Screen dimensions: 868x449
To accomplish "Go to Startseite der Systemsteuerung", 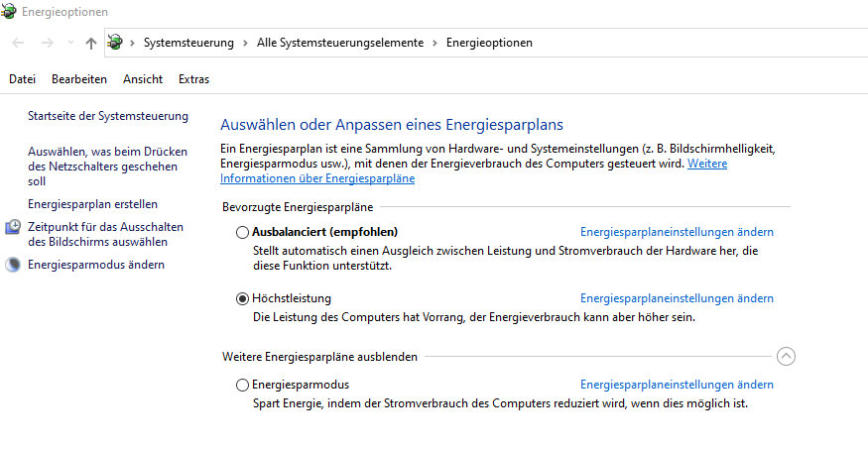I will 107,116.
